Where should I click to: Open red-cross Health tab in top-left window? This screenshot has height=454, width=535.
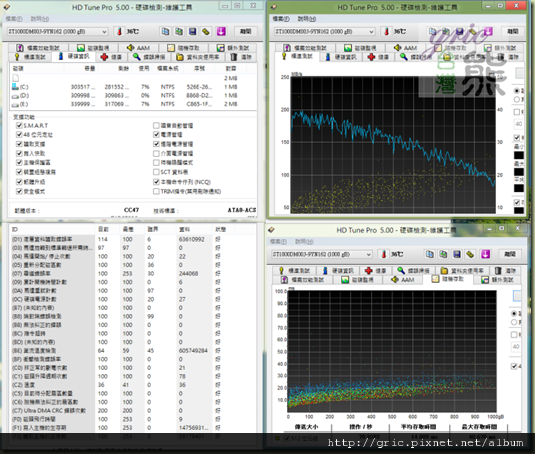click(x=112, y=57)
